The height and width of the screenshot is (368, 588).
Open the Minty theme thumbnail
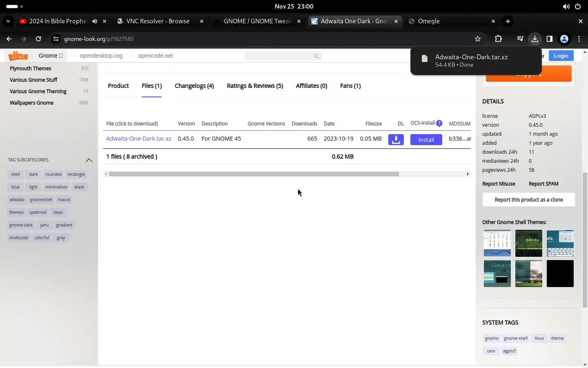point(528,243)
